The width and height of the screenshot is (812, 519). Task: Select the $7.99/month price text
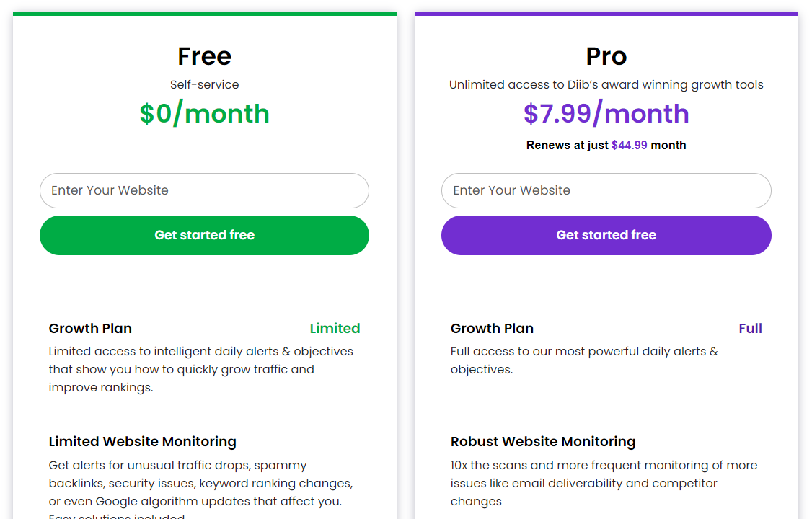(x=606, y=114)
